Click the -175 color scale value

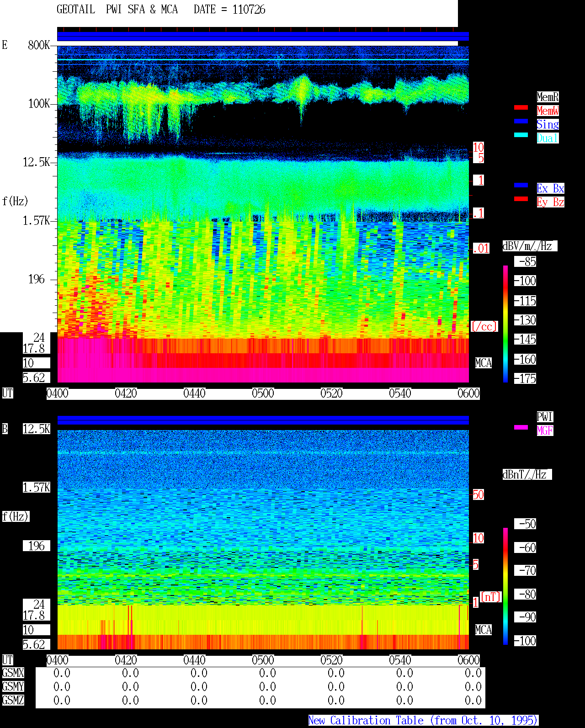(525, 378)
